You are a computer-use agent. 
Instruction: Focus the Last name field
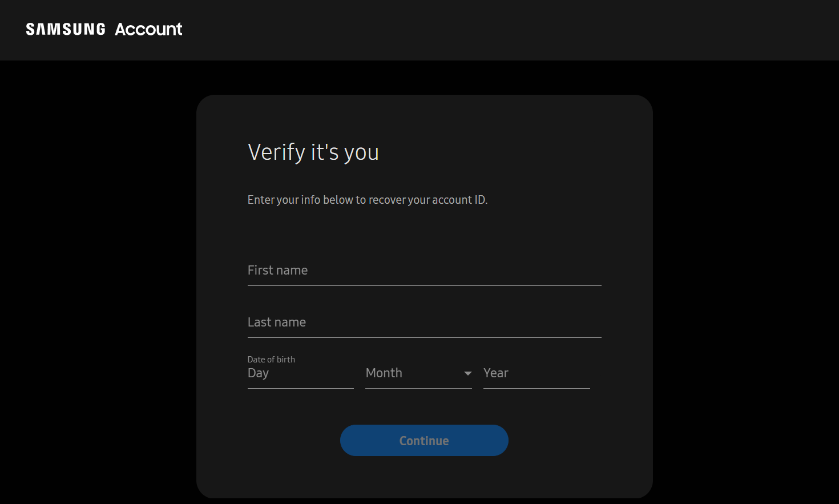[424, 322]
